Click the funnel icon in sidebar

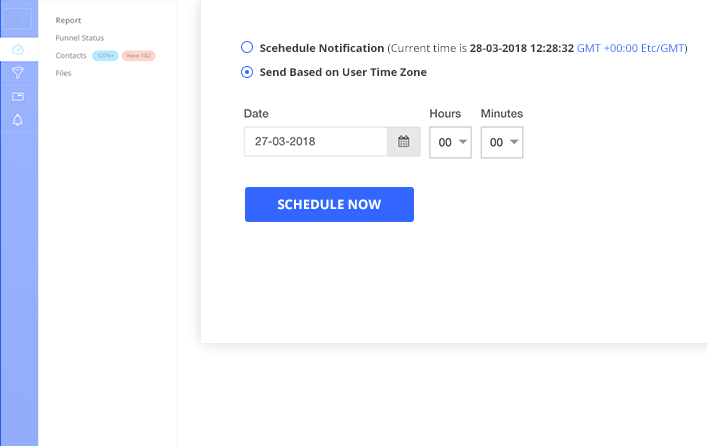point(18,73)
